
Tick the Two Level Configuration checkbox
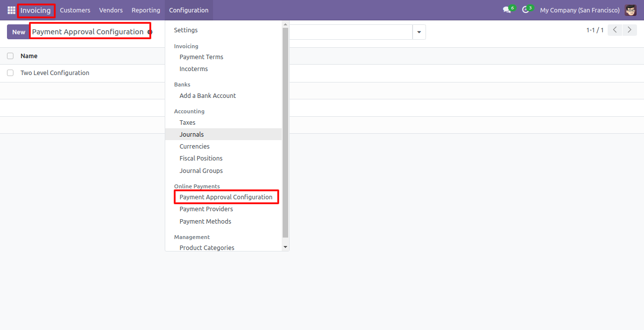pyautogui.click(x=10, y=73)
